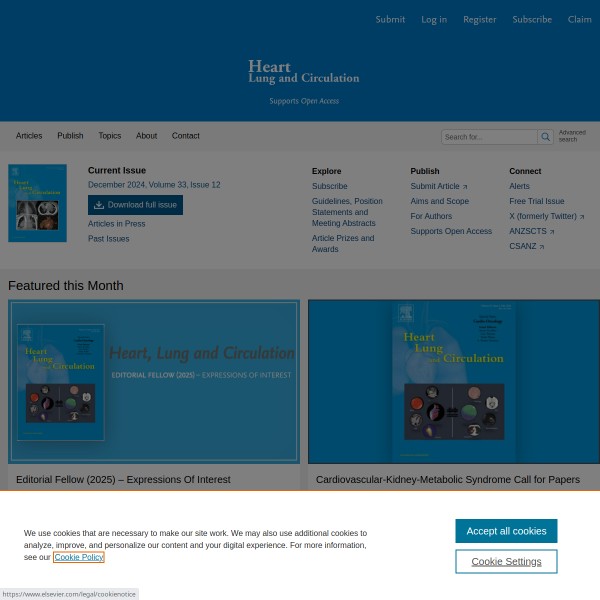Open the current issue cover thumbnail

click(x=37, y=203)
